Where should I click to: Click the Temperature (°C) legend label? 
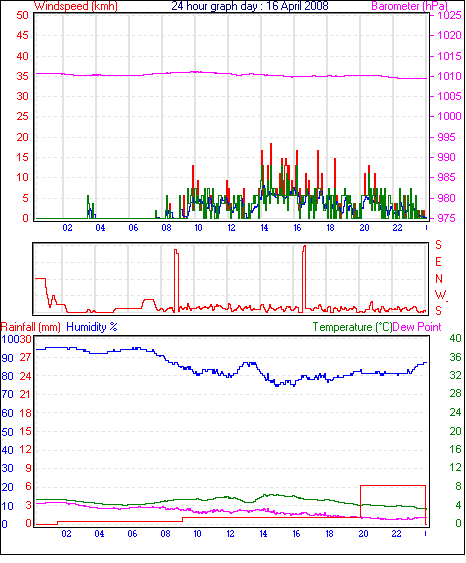(x=352, y=327)
